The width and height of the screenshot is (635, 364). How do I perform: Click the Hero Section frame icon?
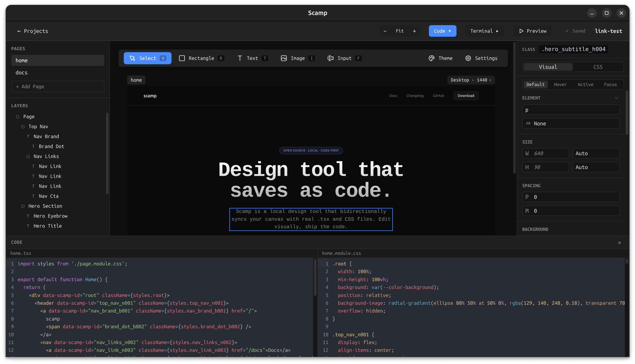(x=23, y=206)
